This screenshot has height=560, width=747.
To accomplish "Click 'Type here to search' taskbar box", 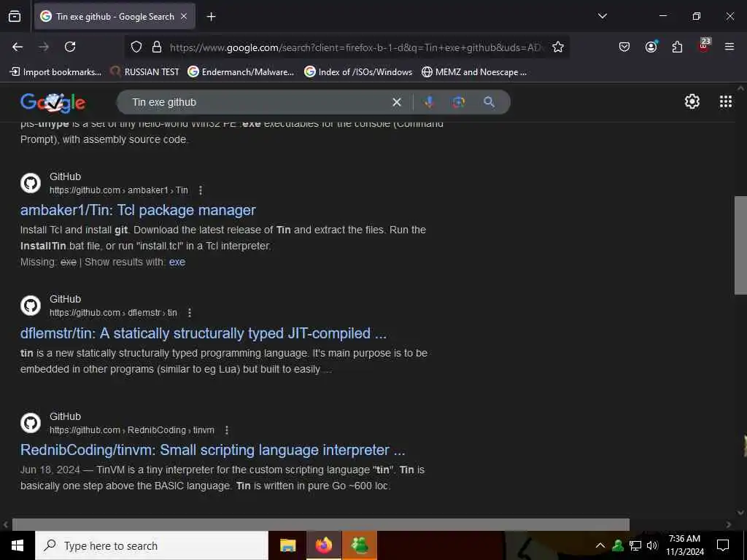I will (152, 545).
